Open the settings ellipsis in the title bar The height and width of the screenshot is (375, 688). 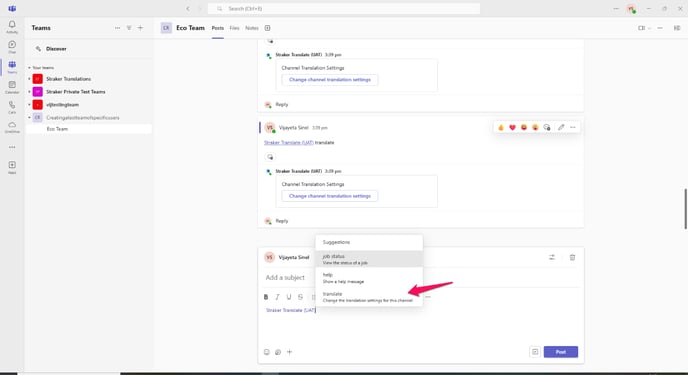616,9
